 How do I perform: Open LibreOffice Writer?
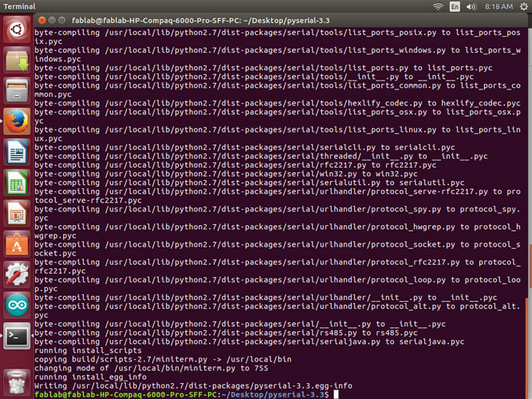[17, 152]
